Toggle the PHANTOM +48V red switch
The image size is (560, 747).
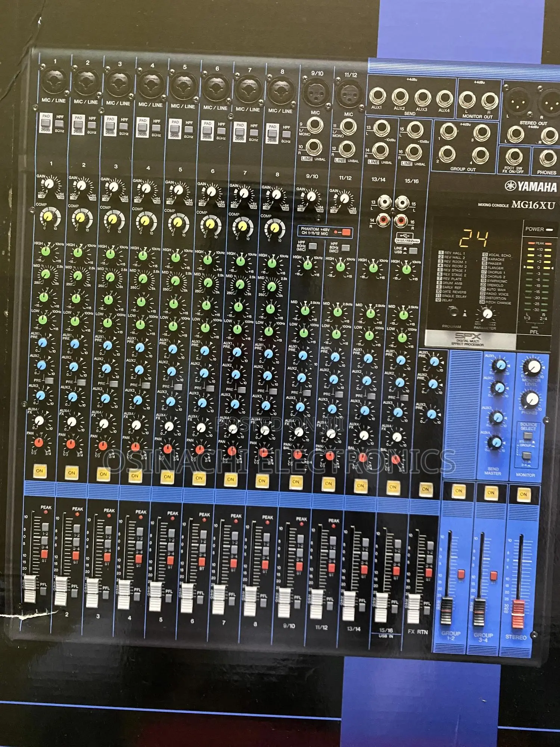[346, 232]
